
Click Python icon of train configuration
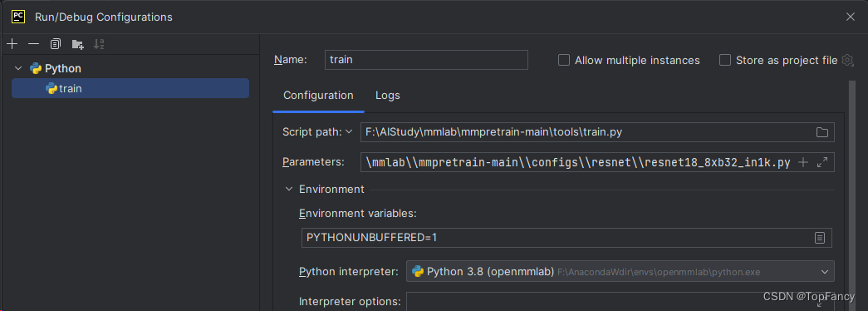tap(51, 88)
